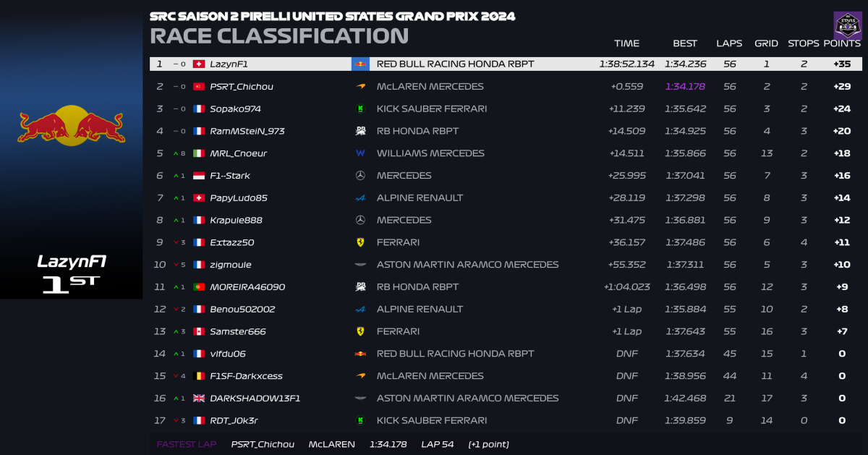Image resolution: width=868 pixels, height=455 pixels.
Task: Click Alpine logo in PapyLudo85 row
Action: click(x=360, y=197)
